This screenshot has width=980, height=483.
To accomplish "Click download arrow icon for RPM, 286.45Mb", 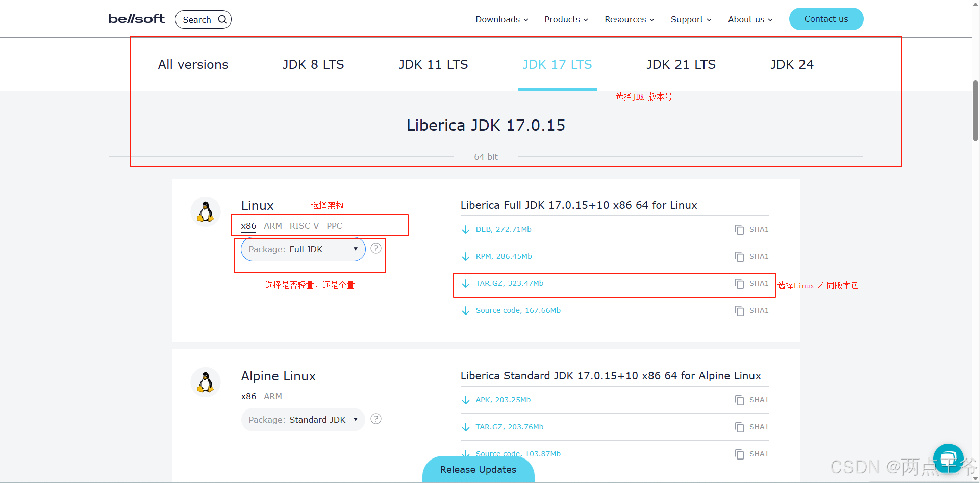I will coord(466,257).
